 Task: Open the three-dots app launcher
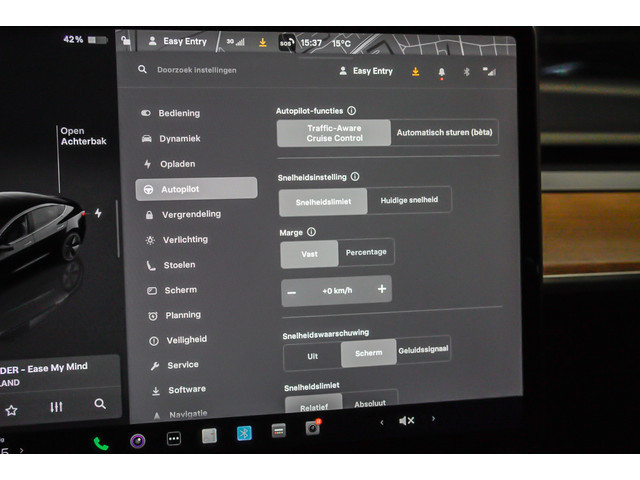173,438
